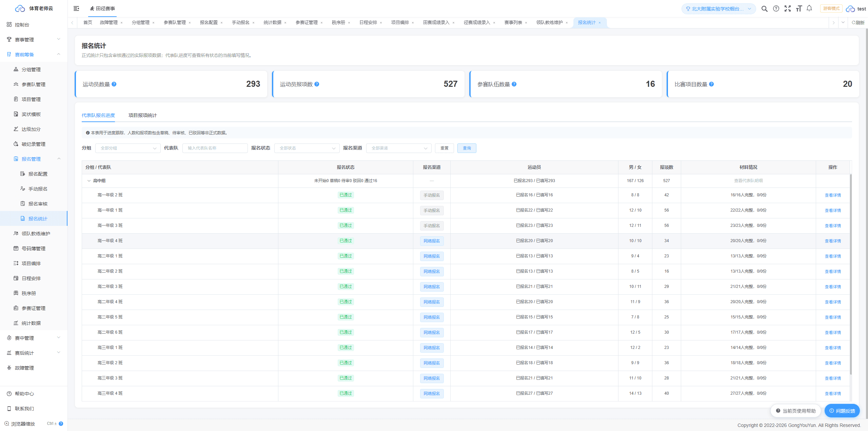The width and height of the screenshot is (868, 431).
Task: Open 奖状模板 in sidebar
Action: click(34, 114)
